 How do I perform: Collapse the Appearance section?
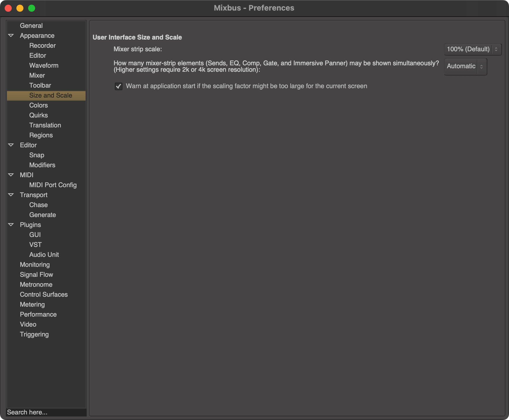[11, 35]
